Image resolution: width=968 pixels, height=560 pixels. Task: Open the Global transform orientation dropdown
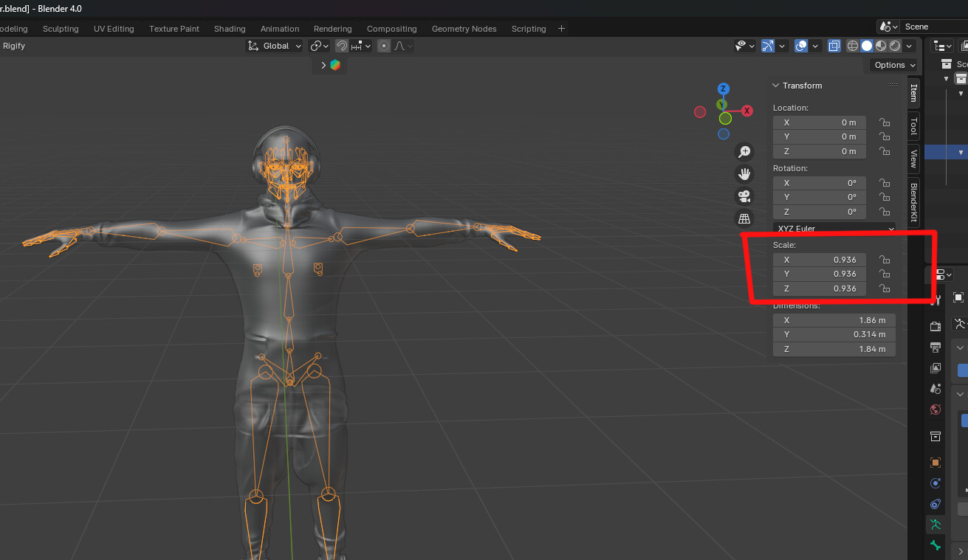click(275, 46)
